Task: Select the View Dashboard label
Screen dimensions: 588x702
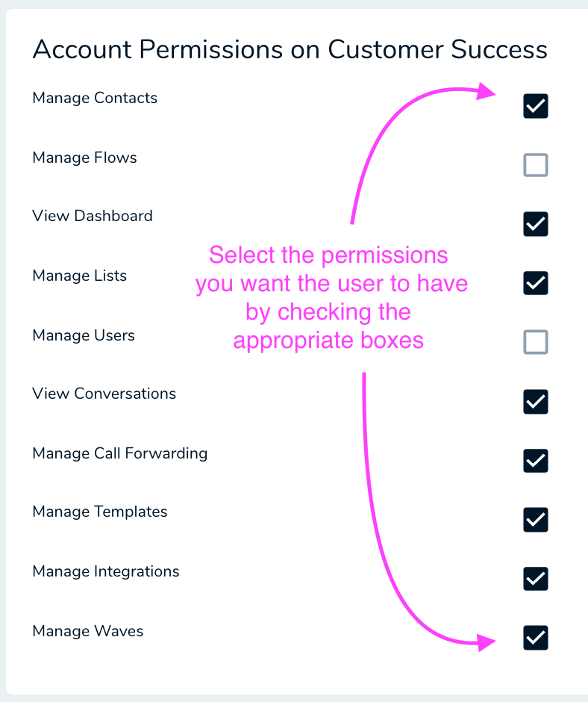Action: pos(93,216)
